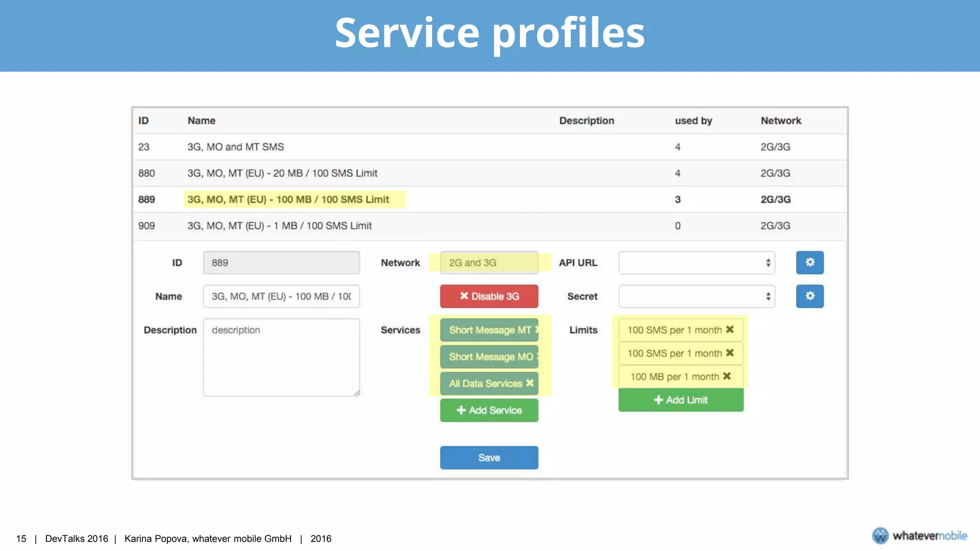Remove the 100 MB per 1 month limit
The height and width of the screenshot is (551, 980).
(x=727, y=376)
